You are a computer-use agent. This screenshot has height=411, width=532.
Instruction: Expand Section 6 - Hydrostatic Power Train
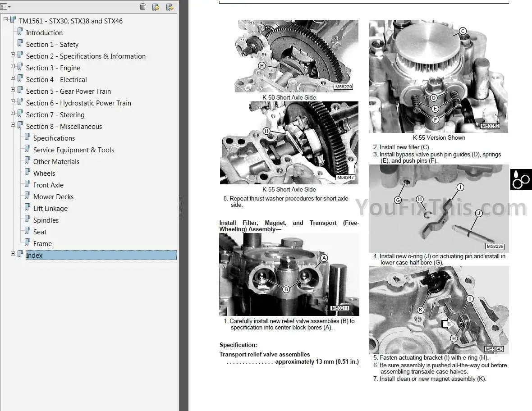(x=13, y=101)
